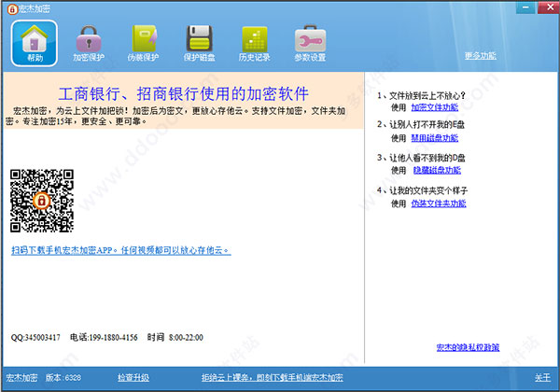The width and height of the screenshot is (560, 392).
Task: Click 检查升级 in the status bar
Action: click(x=133, y=377)
